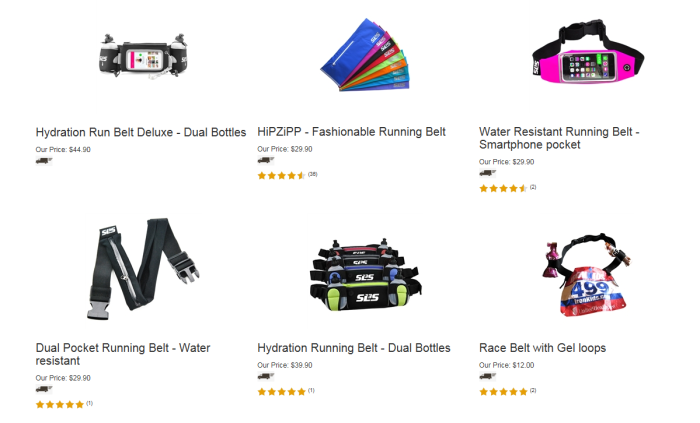This screenshot has height=423, width=700.
Task: Open the pink smartphone running belt image
Action: pos(588,53)
